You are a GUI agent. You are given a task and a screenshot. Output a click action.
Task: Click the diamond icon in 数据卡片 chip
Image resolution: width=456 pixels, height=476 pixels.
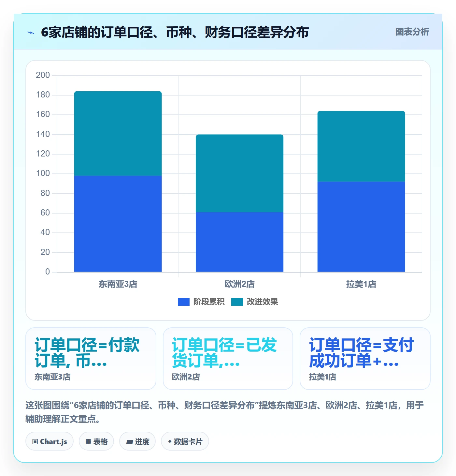[x=170, y=441]
